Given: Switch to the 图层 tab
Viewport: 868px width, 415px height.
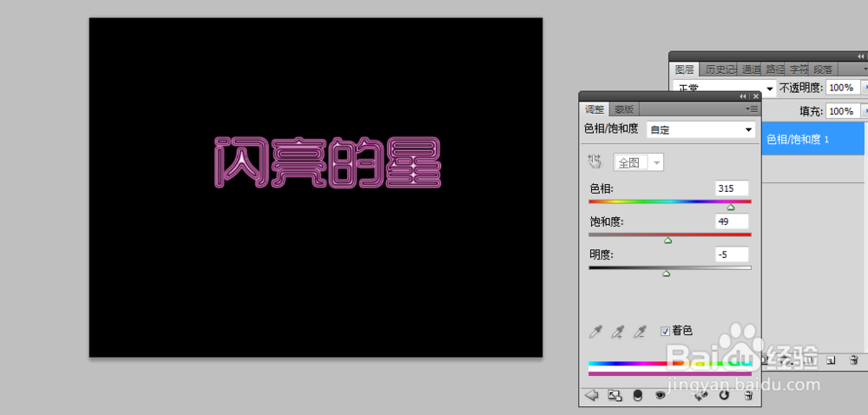Looking at the screenshot, I should coord(684,69).
